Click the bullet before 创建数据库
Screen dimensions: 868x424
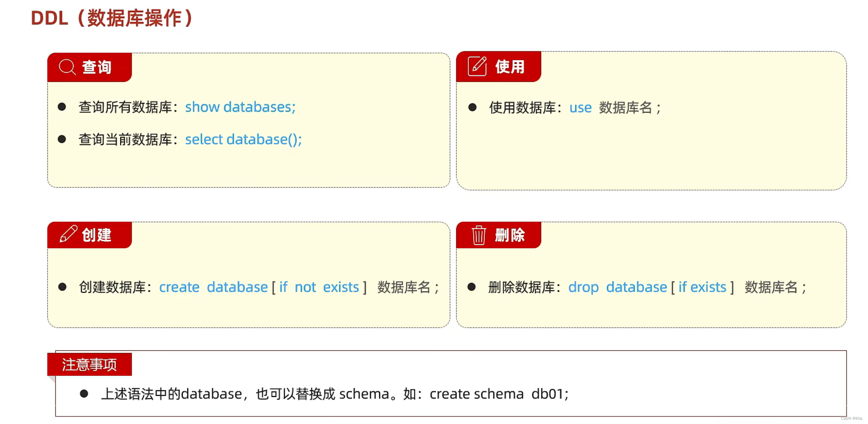(62, 287)
